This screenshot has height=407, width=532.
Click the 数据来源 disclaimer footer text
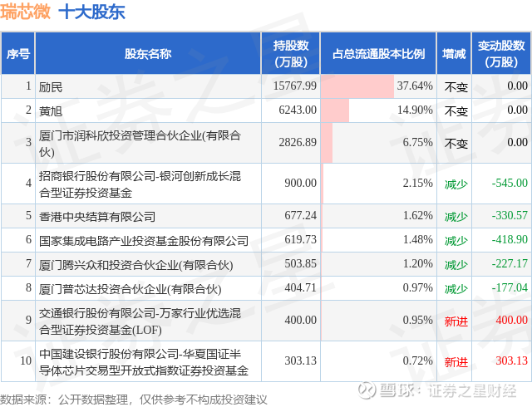pos(133,400)
